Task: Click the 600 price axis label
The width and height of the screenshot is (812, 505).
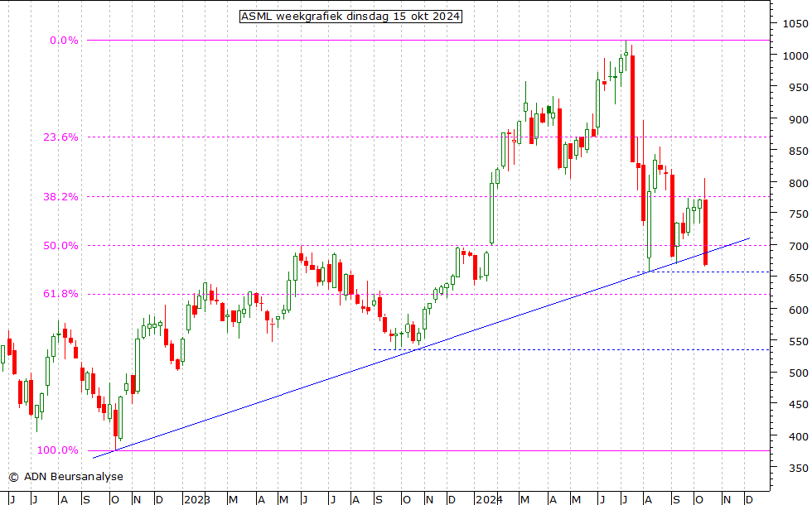Action: point(798,310)
